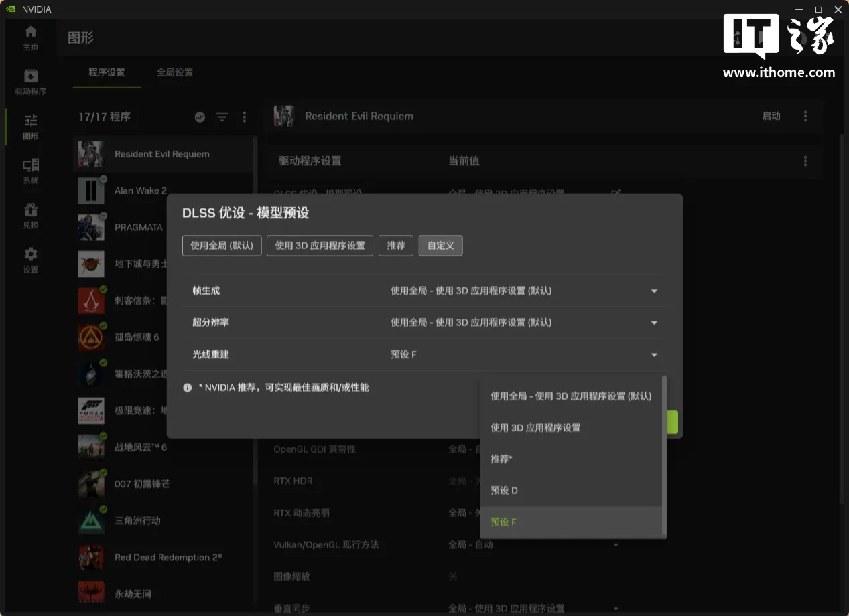Screen dimensions: 849x616
Task: Open the 光线重建 dropdown showing 预设 F
Action: click(525, 354)
